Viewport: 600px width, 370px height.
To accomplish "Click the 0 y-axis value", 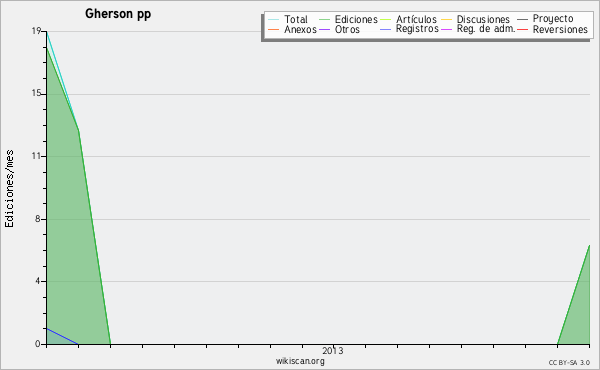I will (38, 344).
